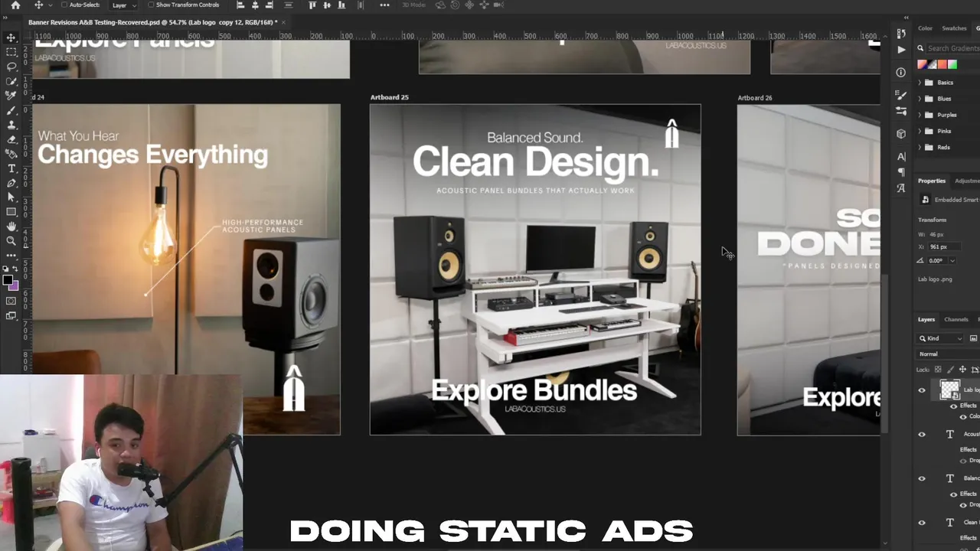Toggle Quick Mask mode icon
980x551 pixels.
tap(11, 301)
